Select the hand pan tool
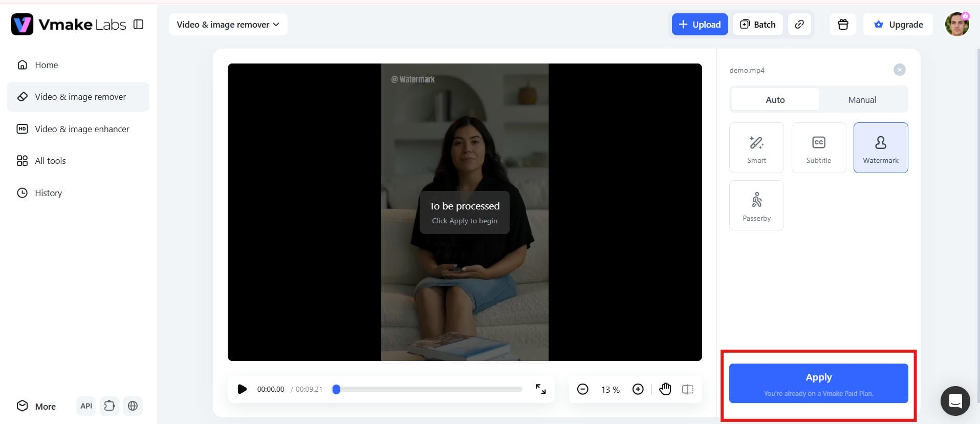Image resolution: width=980 pixels, height=424 pixels. pos(665,389)
